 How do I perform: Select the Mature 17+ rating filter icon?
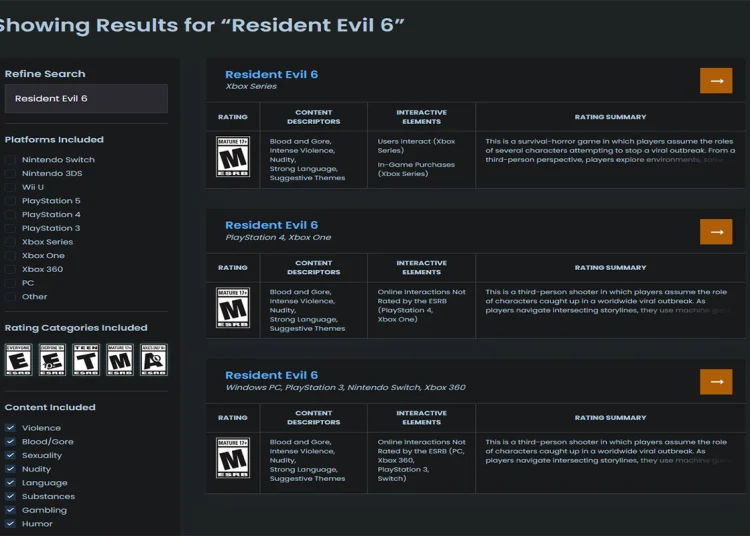coord(120,360)
